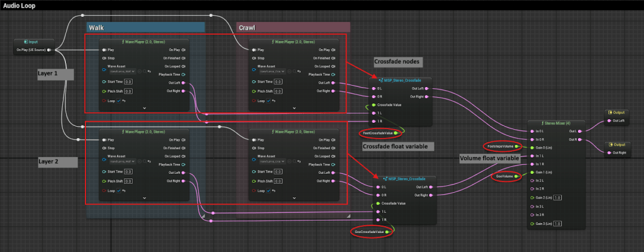This screenshot has width=644, height=252.
Task: Click the GooVolume variable output pin
Action: pyautogui.click(x=517, y=177)
